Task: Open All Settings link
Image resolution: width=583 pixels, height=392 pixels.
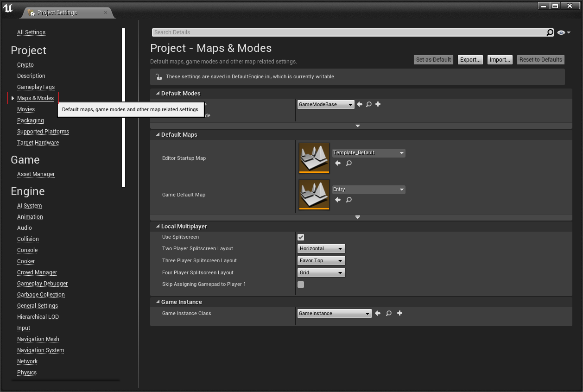Action: 31,32
